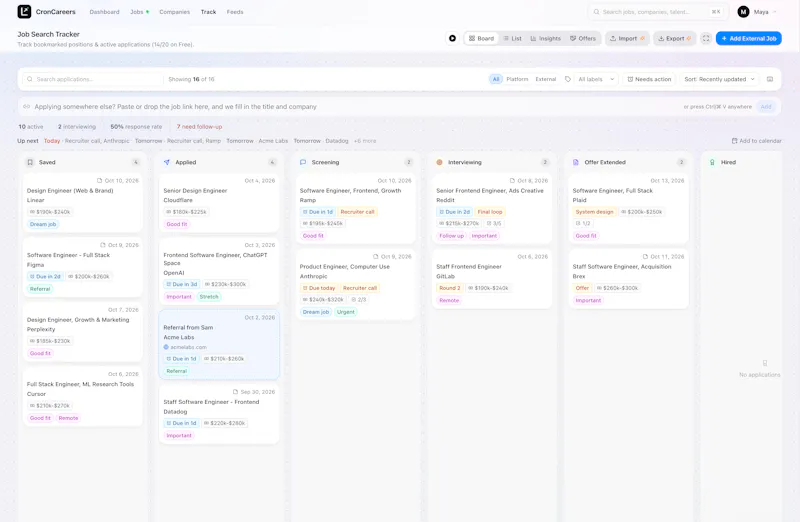800x522 pixels.
Task: Switch to the Insights view tab
Action: (x=545, y=38)
